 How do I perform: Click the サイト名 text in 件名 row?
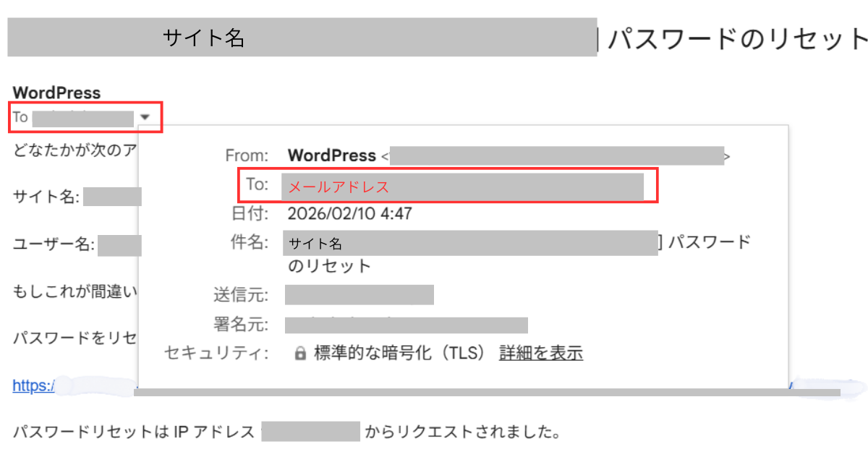pos(315,244)
